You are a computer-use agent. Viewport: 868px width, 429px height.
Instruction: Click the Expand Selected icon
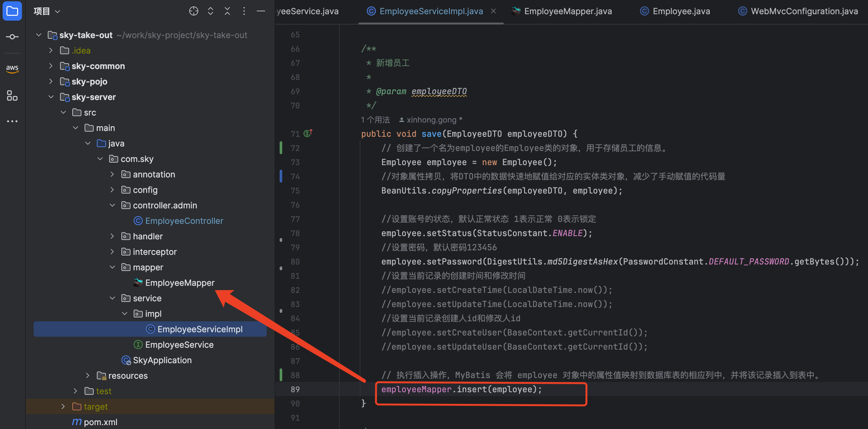pyautogui.click(x=211, y=11)
